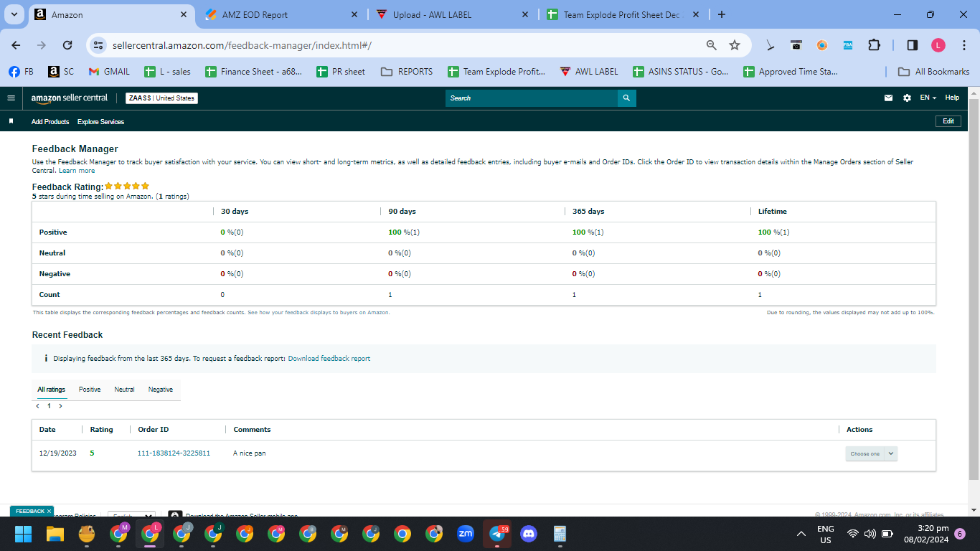Open the Help link in Seller Central
This screenshot has width=980, height=551.
(x=952, y=98)
